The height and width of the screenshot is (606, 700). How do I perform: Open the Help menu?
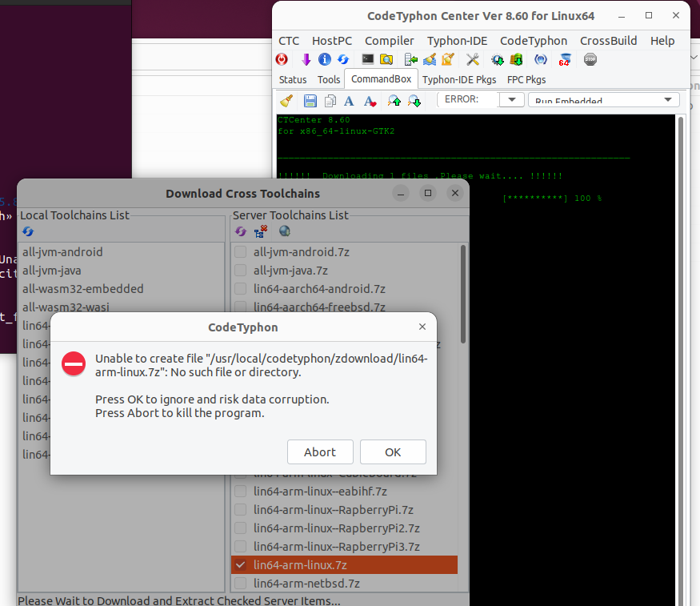click(662, 41)
